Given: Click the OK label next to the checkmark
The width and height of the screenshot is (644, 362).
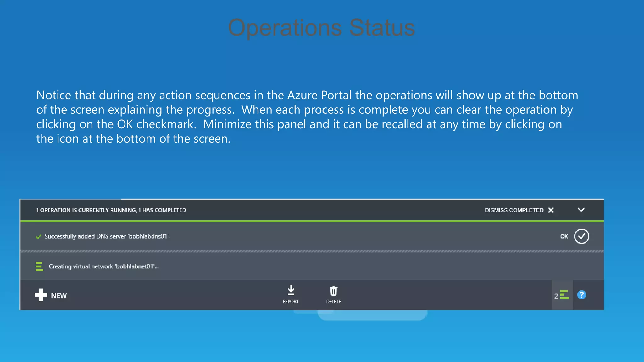Looking at the screenshot, I should tap(564, 236).
